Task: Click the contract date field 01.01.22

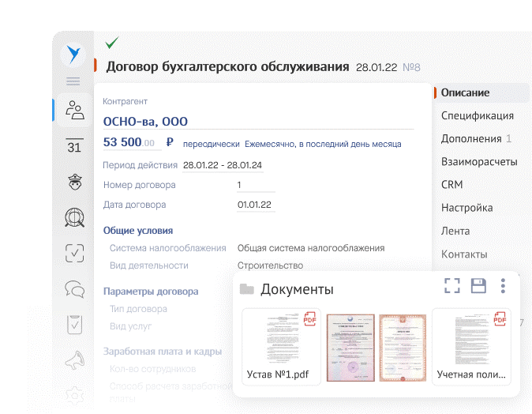Action: [256, 205]
